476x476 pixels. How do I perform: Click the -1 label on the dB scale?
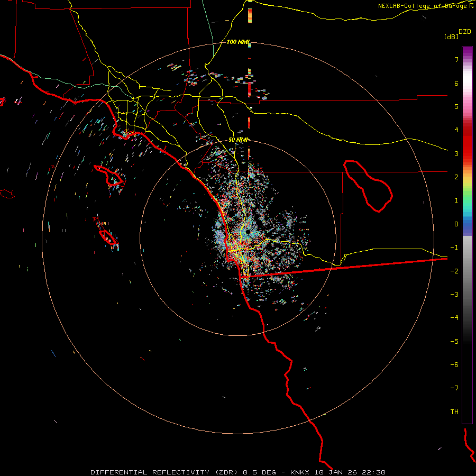(x=454, y=248)
